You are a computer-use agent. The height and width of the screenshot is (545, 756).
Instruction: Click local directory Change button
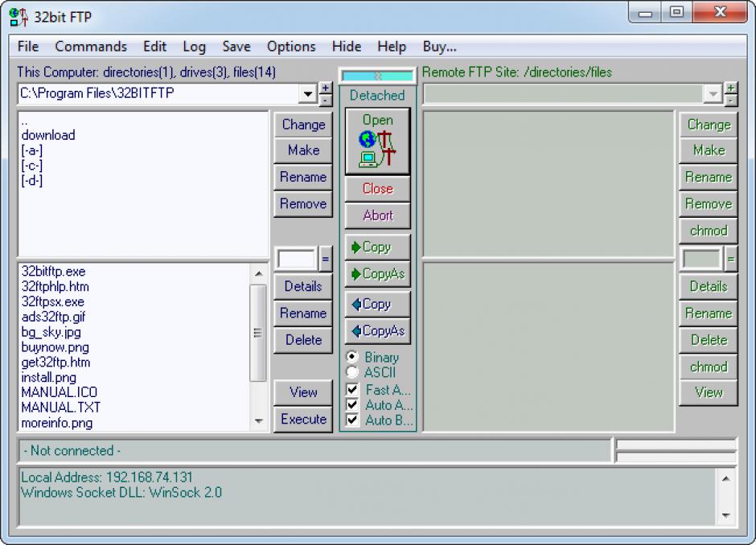point(303,125)
